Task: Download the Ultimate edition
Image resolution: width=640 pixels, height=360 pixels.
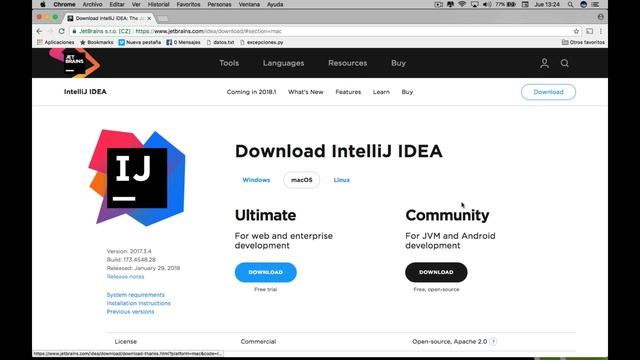Action: pos(266,272)
